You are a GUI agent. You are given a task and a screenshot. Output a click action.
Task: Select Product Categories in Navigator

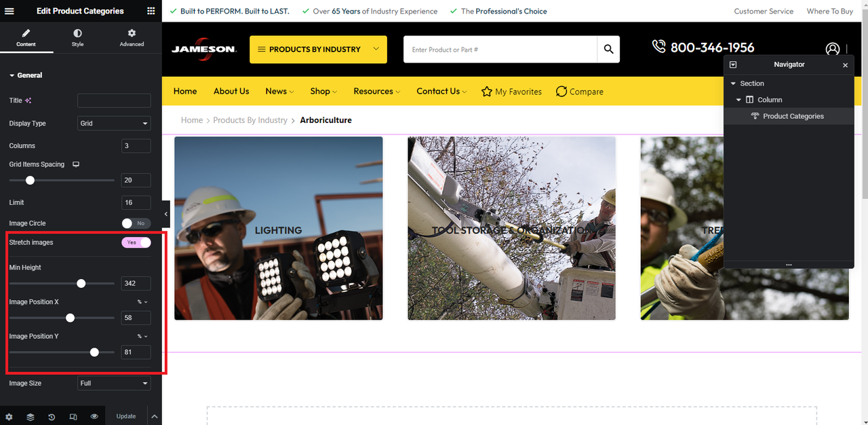(x=789, y=116)
